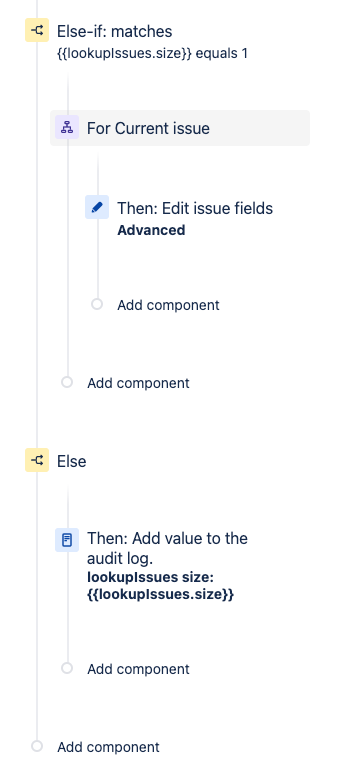Open the Add value to the audit log action
This screenshot has width=363, height=761.
(x=167, y=548)
